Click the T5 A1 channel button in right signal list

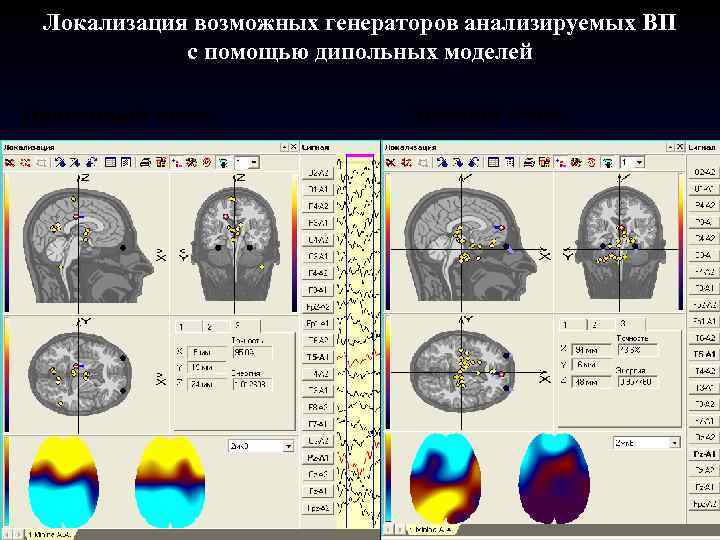tap(704, 354)
